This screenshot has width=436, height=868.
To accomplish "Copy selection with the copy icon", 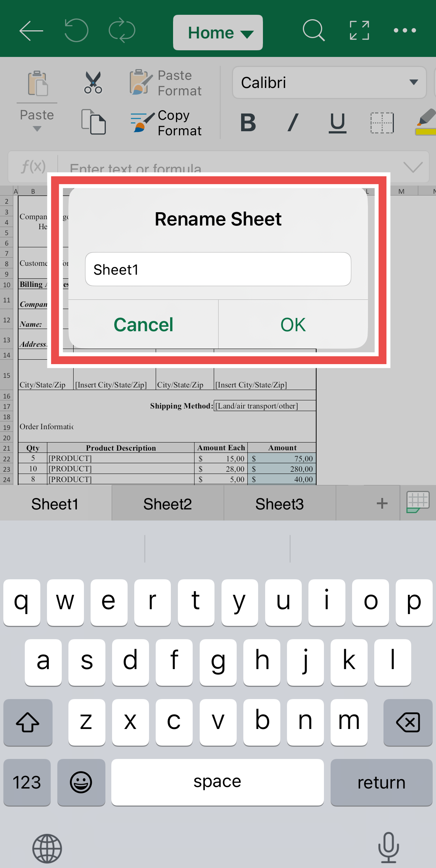I will click(93, 122).
